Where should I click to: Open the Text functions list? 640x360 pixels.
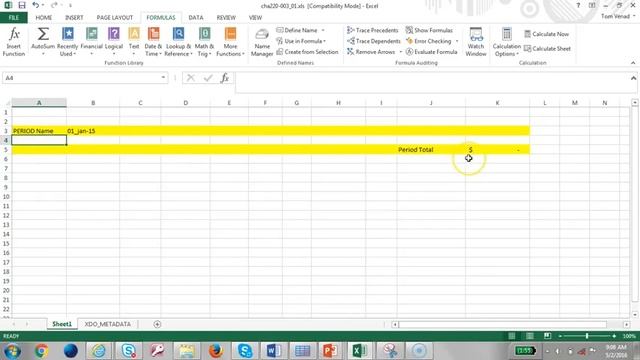[134, 41]
